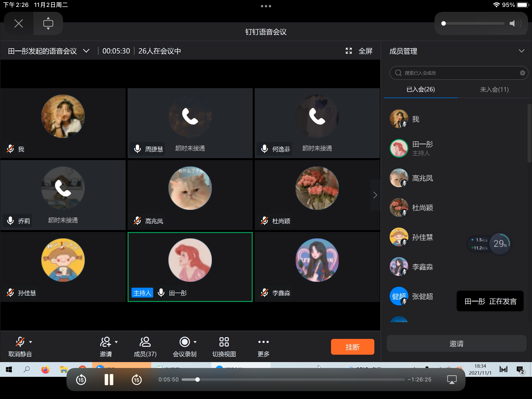The height and width of the screenshot is (399, 532).
Task: Click mic icon on 周捷慧 tile
Action: pos(137,149)
